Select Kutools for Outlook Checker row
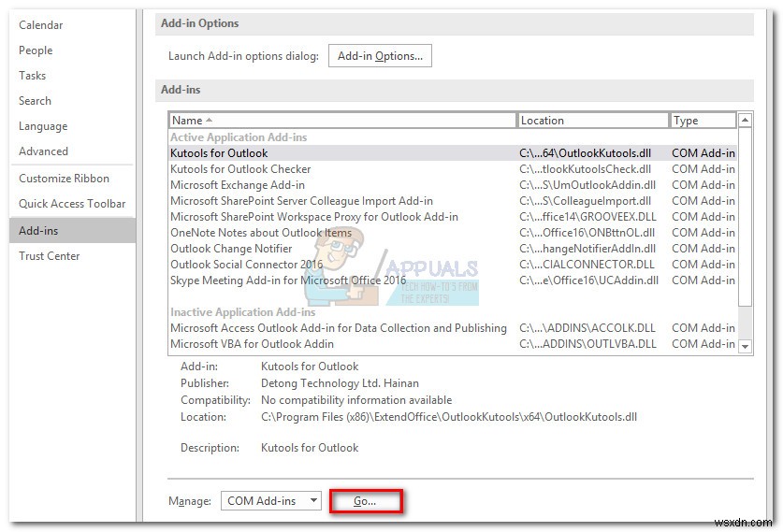Screen dimensions: 783x532 point(453,169)
